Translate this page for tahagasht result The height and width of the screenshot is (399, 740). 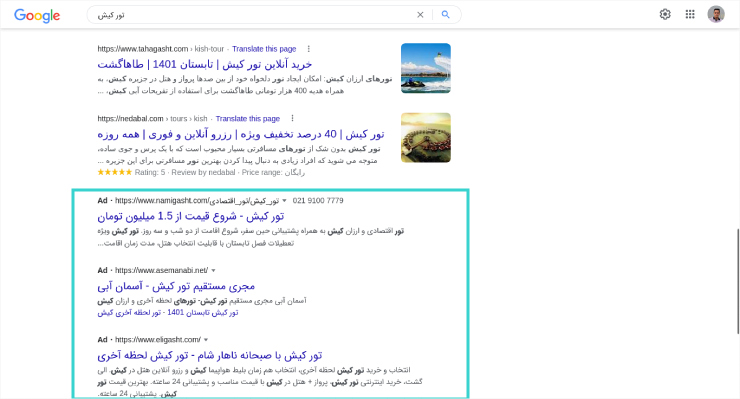coord(264,49)
